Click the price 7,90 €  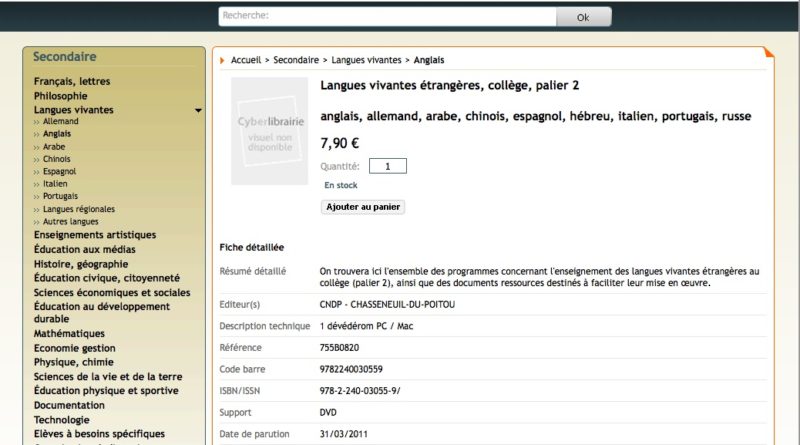coord(339,143)
